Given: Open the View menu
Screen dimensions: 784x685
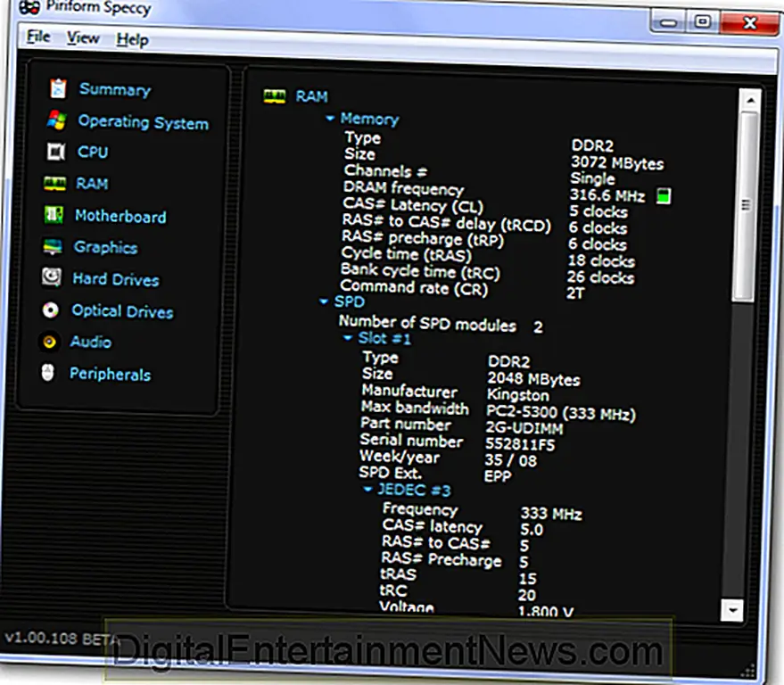Looking at the screenshot, I should click(83, 38).
